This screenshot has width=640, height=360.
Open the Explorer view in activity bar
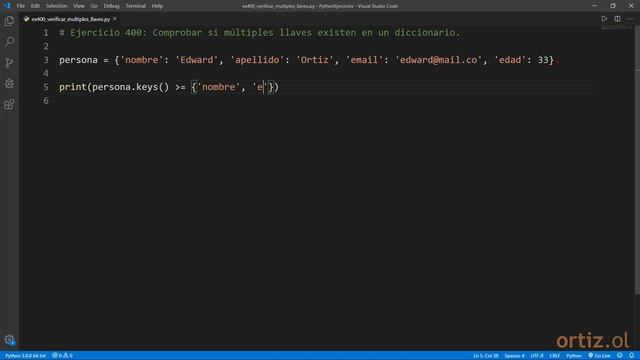click(9, 21)
